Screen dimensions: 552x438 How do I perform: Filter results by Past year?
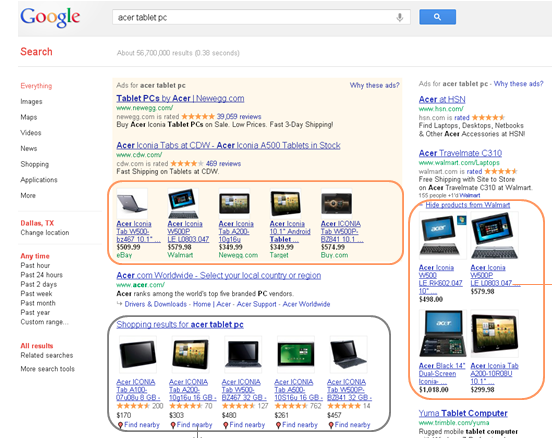[x=35, y=313]
